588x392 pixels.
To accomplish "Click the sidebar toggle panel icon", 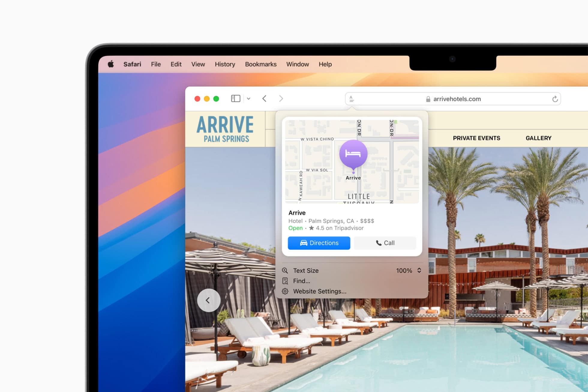I will tap(235, 98).
